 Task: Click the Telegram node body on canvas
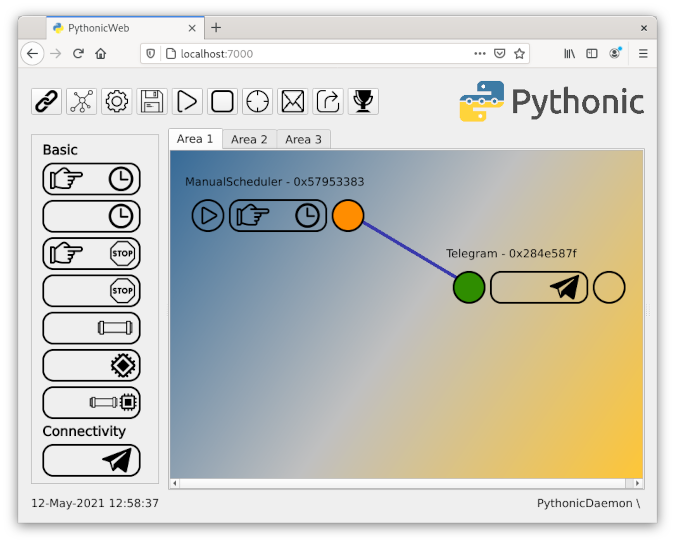tap(539, 288)
